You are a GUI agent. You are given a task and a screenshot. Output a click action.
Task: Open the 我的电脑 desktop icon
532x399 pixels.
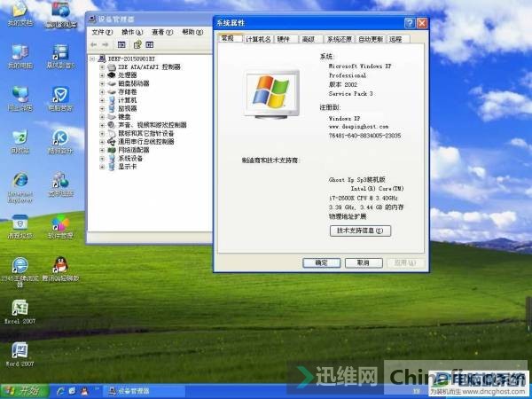20,56
